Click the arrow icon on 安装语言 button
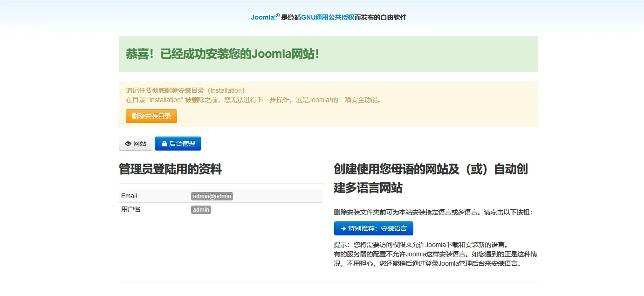This screenshot has height=296, width=644. tap(343, 229)
